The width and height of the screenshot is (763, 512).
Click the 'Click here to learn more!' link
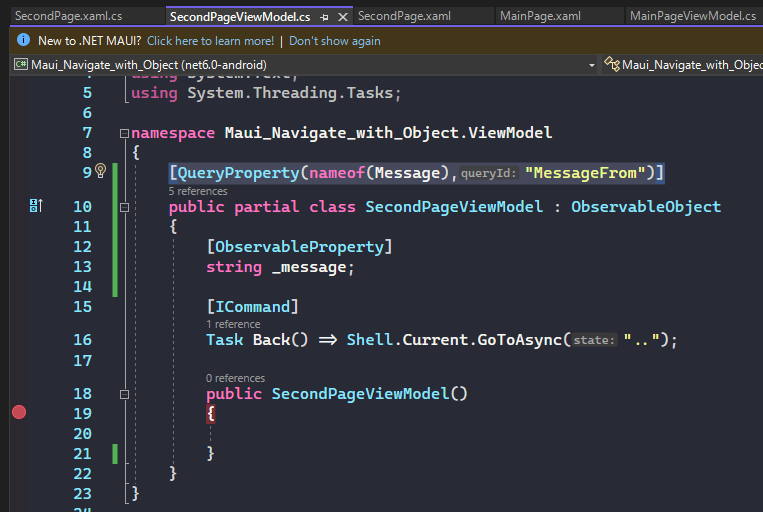click(210, 41)
